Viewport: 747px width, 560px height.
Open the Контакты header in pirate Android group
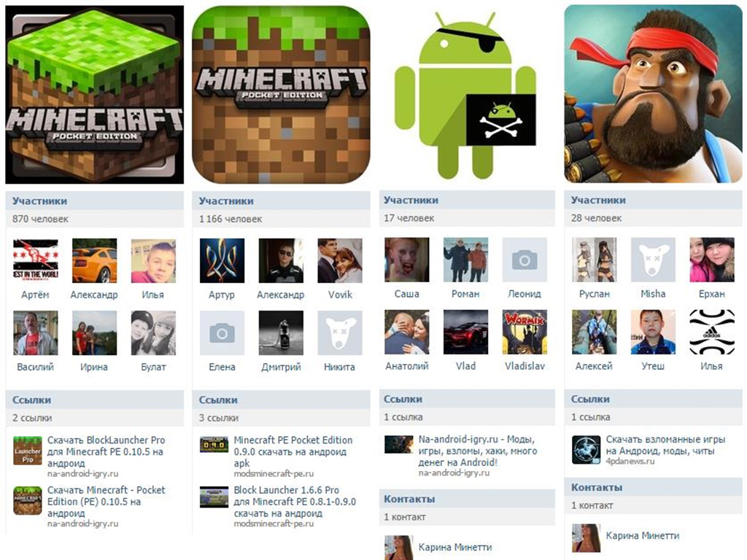[409, 499]
